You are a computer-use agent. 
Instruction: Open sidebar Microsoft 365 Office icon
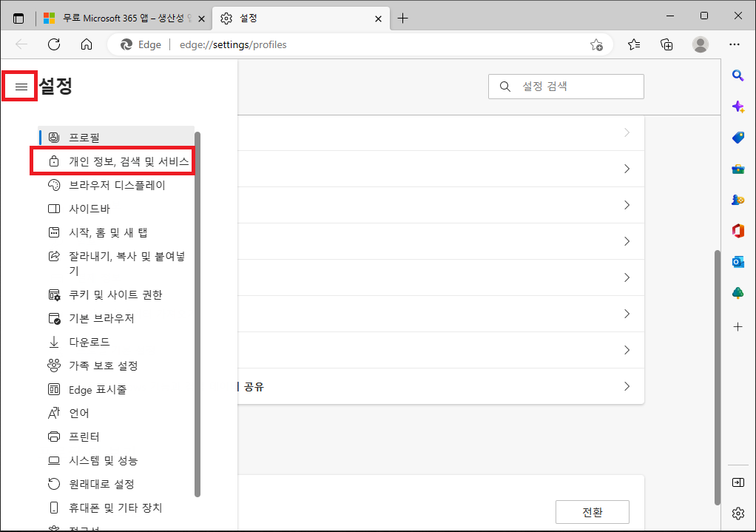[738, 231]
